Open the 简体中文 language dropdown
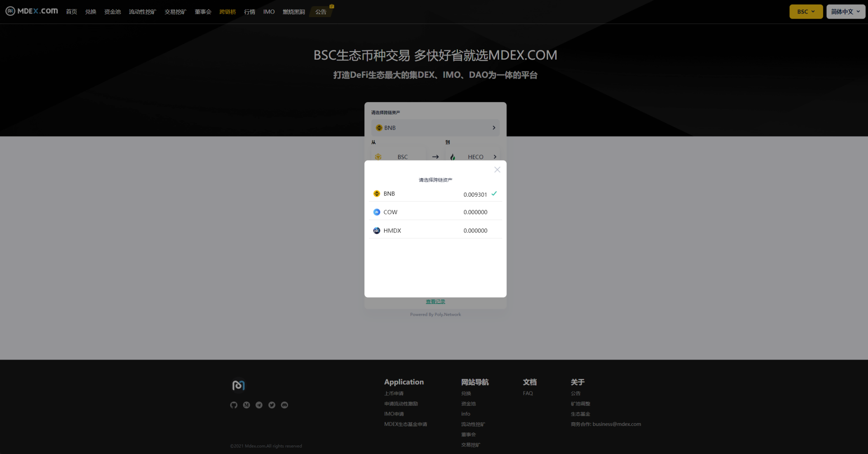This screenshot has height=454, width=868. click(845, 12)
